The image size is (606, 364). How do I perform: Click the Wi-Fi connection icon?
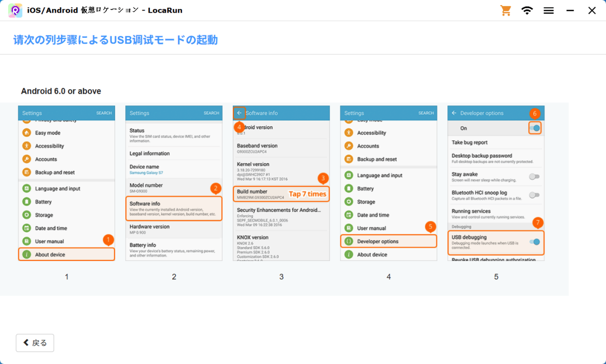click(527, 11)
